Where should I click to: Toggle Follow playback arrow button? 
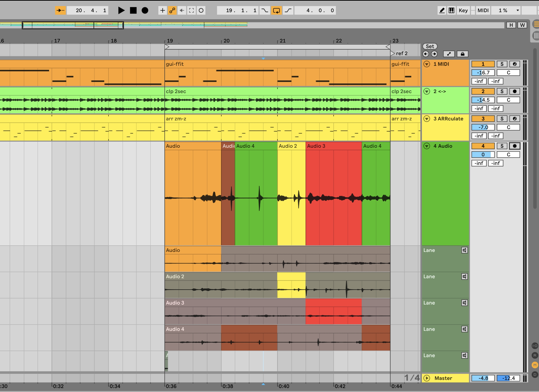pyautogui.click(x=60, y=10)
